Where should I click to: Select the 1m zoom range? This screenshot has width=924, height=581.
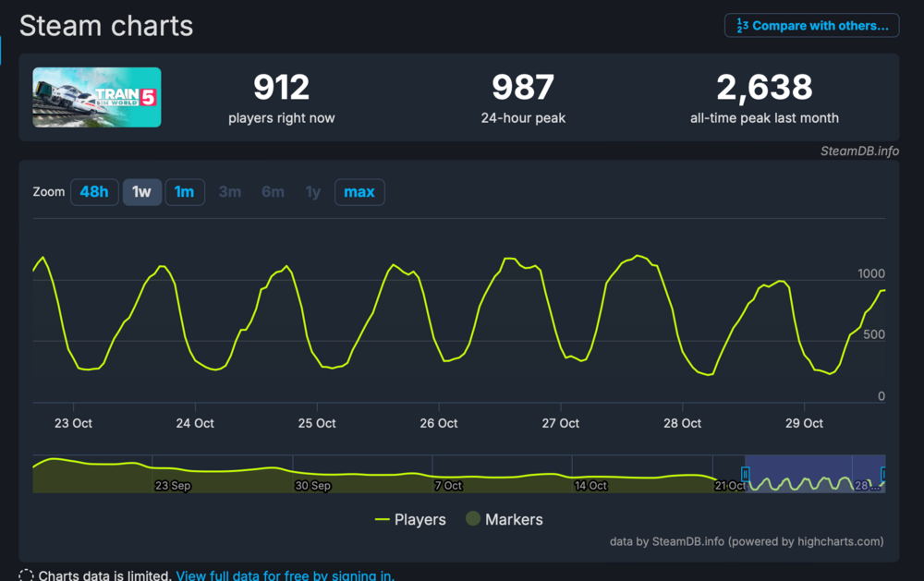185,192
